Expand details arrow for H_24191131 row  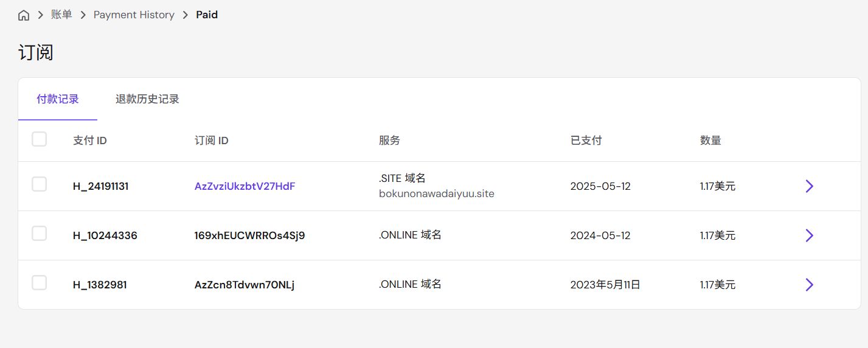tap(809, 186)
